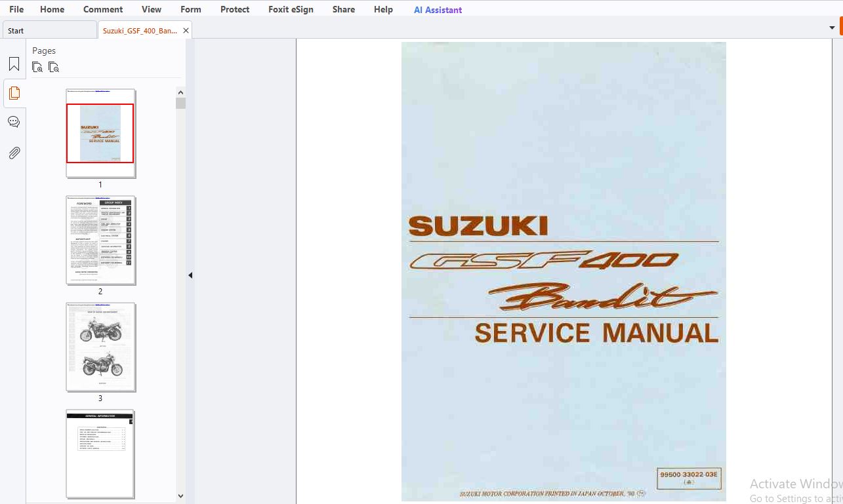Open the Attachments paperclip icon
843x504 pixels.
point(14,153)
